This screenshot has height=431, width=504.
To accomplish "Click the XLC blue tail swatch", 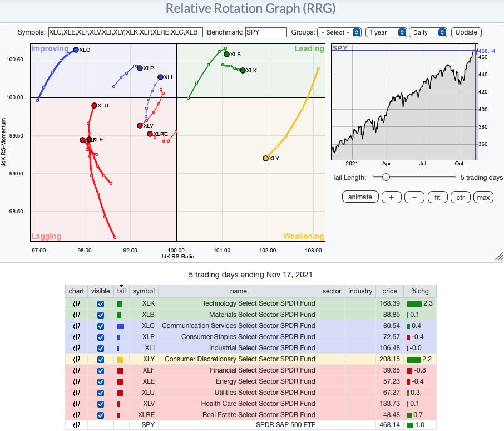I will (x=121, y=326).
